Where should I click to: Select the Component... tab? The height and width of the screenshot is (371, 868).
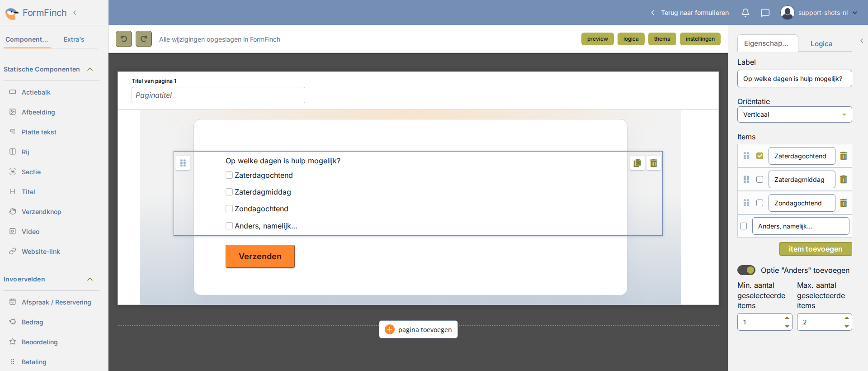pos(27,39)
